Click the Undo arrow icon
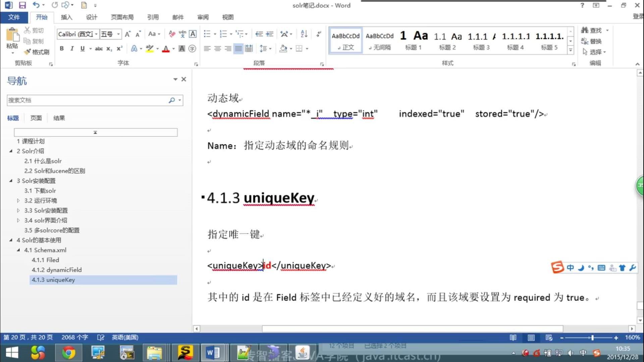This screenshot has height=362, width=644. 36,5
